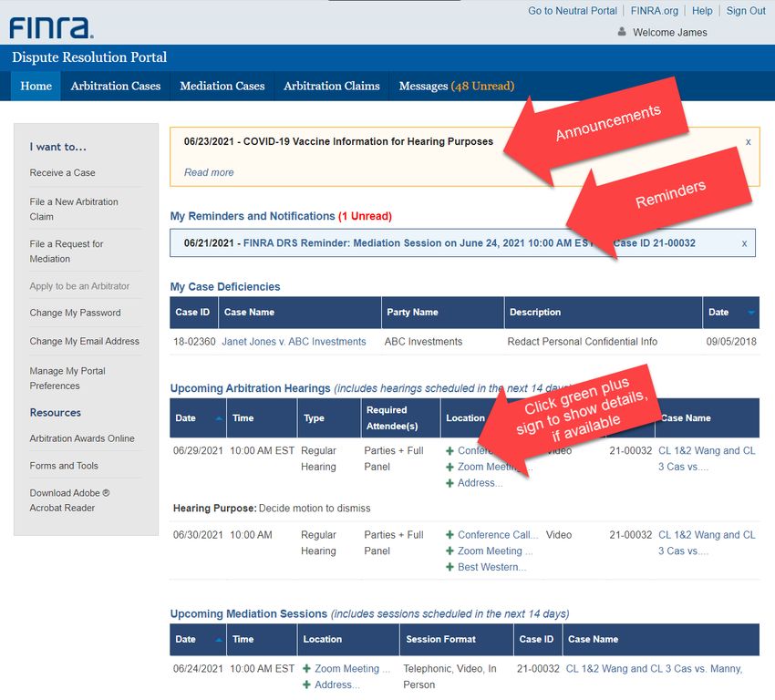This screenshot has height=700, width=775.
Task: Click Apply to be an Arbitrator
Action: pyautogui.click(x=79, y=286)
